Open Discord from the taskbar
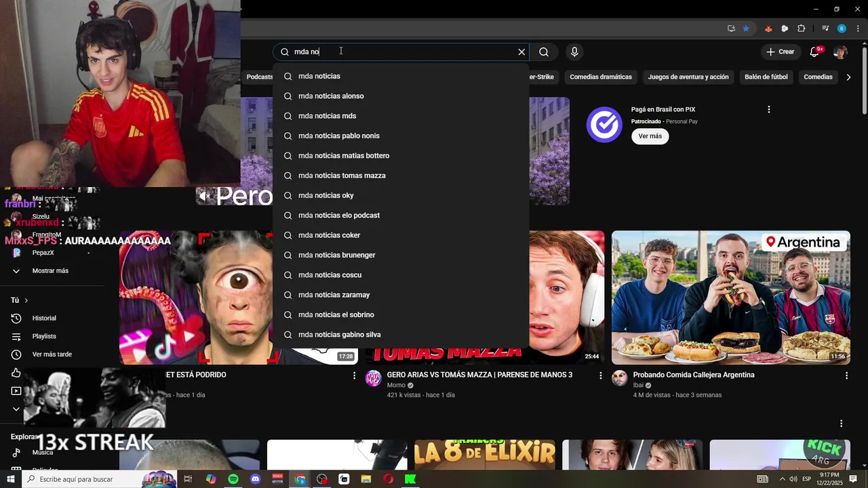This screenshot has height=488, width=868. 255,479
